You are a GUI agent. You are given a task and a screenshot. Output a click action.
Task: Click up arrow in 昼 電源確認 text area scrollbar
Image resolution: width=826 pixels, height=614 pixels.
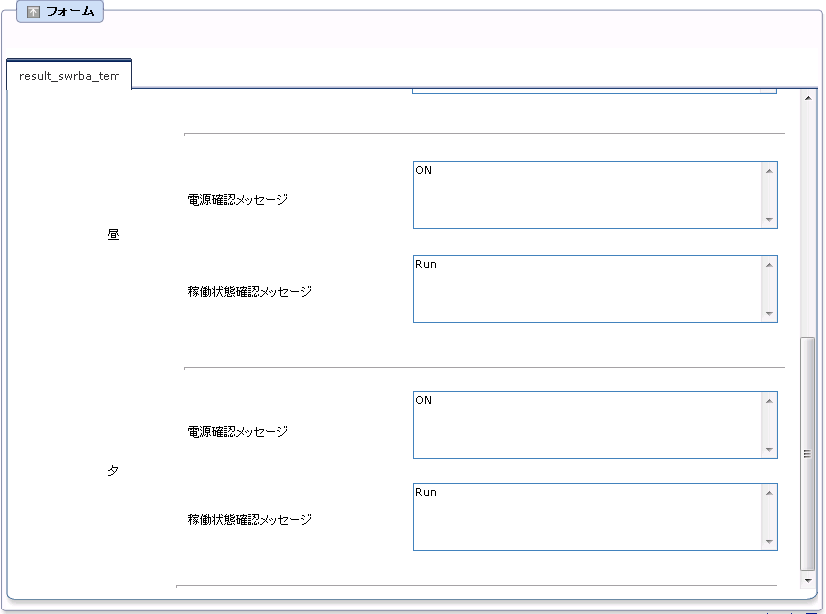(769, 171)
